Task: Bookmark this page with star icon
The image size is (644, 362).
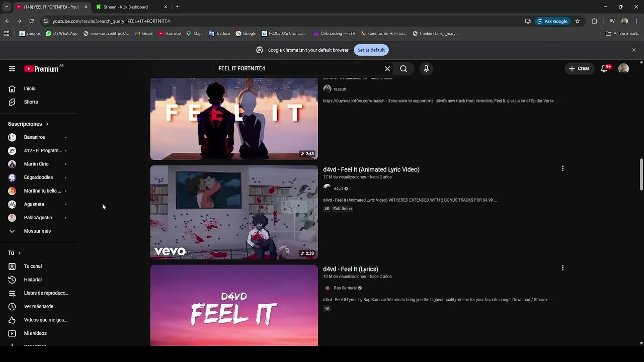Action: point(578,21)
